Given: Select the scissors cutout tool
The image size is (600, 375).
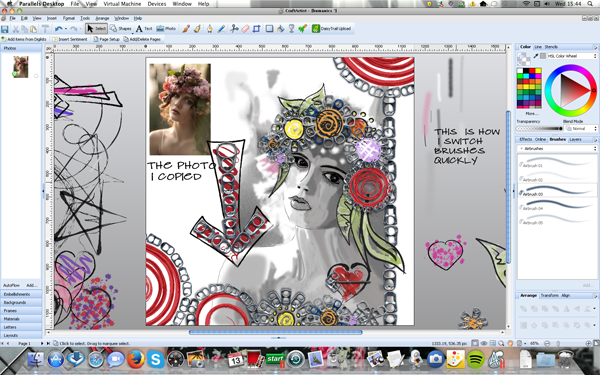Looking at the screenshot, I should click(x=234, y=29).
